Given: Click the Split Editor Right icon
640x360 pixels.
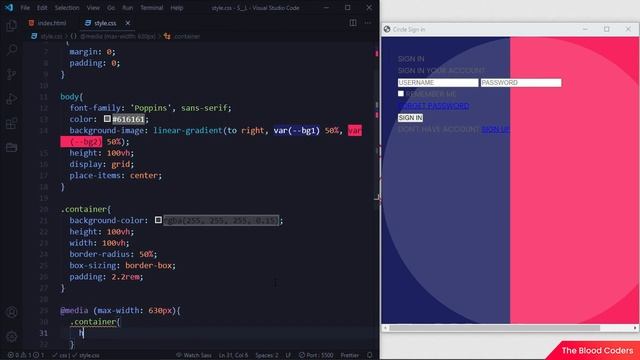Looking at the screenshot, I should click(x=353, y=23).
